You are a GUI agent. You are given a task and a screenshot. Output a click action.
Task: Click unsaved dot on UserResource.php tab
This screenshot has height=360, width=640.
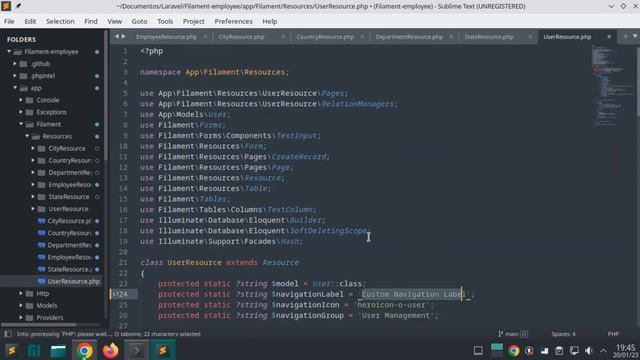(x=609, y=37)
